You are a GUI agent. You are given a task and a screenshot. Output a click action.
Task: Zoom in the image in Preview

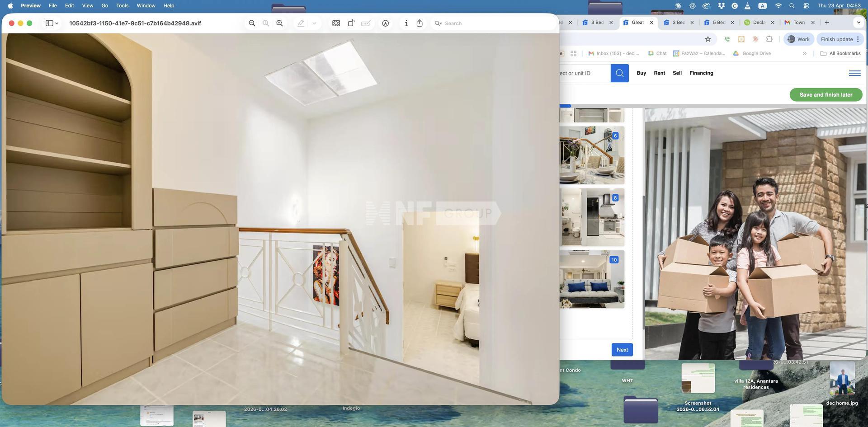click(279, 23)
